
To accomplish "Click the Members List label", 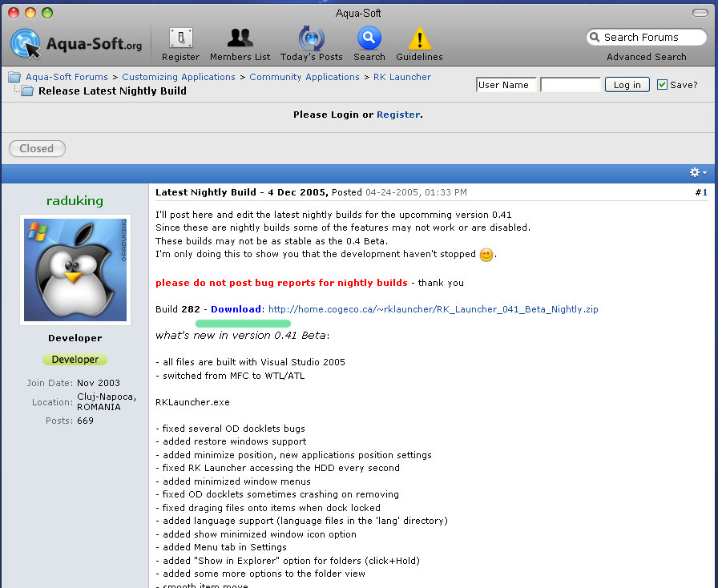I will click(240, 57).
